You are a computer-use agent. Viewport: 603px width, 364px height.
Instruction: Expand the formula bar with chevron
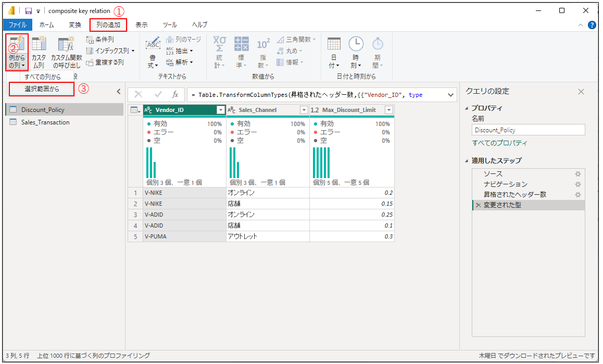(x=450, y=94)
